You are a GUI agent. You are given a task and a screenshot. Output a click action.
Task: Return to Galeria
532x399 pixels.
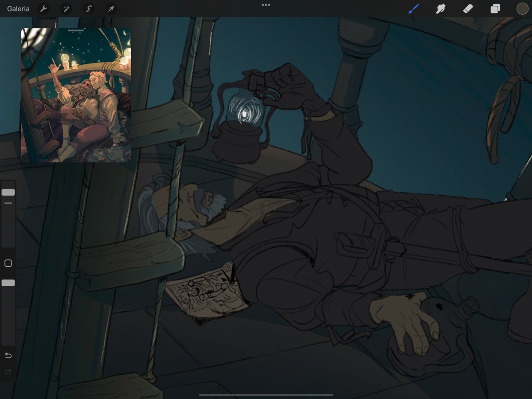(x=18, y=8)
